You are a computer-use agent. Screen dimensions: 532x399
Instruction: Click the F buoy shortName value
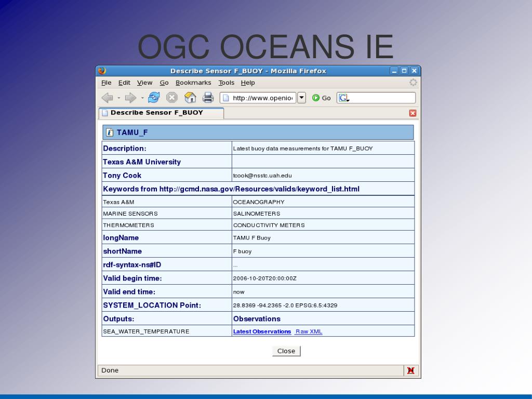pos(242,251)
